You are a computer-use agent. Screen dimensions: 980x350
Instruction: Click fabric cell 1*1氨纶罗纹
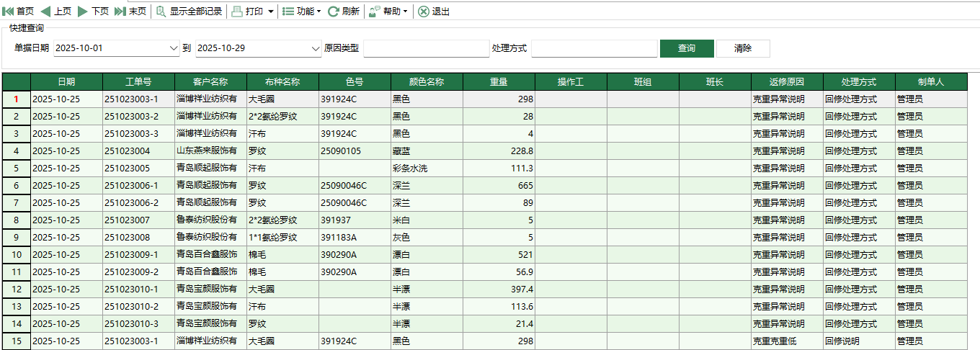[x=283, y=237]
